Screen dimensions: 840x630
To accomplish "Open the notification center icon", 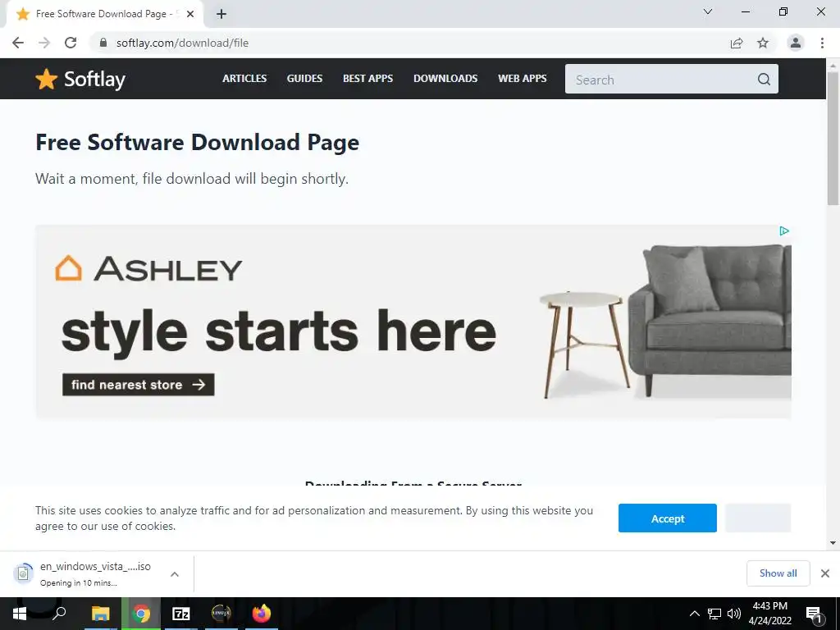I will (815, 614).
